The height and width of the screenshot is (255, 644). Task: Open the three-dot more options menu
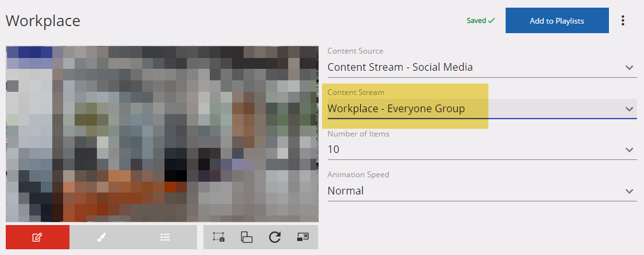point(623,20)
